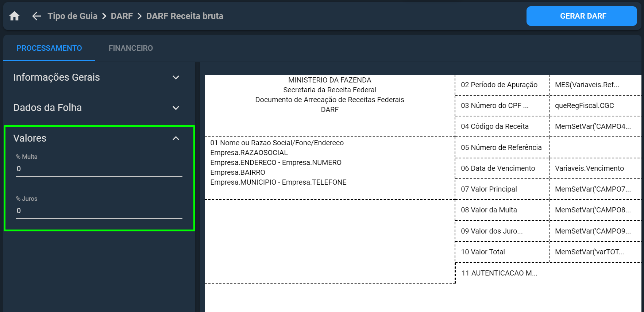
Task: Click the GERAR DARF button
Action: [x=582, y=16]
